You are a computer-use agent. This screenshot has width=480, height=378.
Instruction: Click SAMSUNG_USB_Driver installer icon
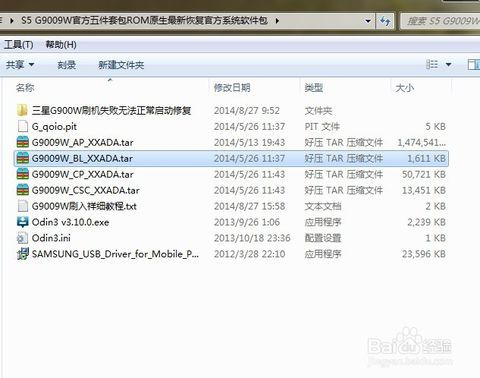point(22,254)
